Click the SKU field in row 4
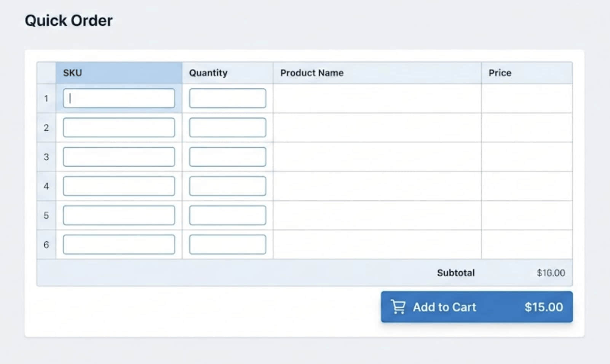Image resolution: width=610 pixels, height=364 pixels. 119,186
